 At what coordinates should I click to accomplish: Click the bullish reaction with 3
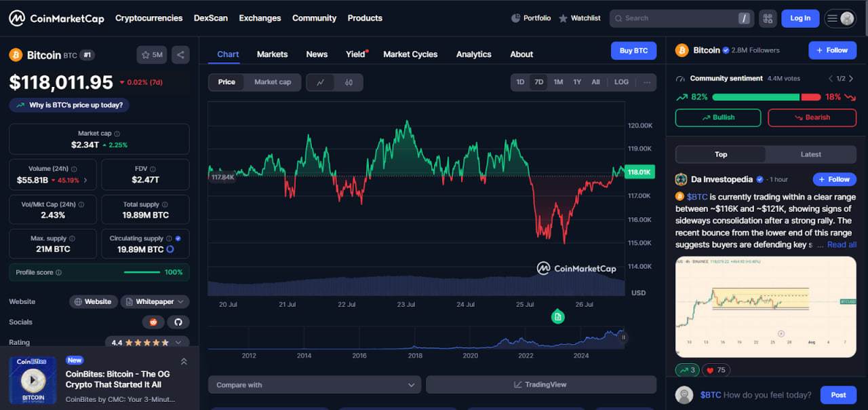pyautogui.click(x=687, y=370)
